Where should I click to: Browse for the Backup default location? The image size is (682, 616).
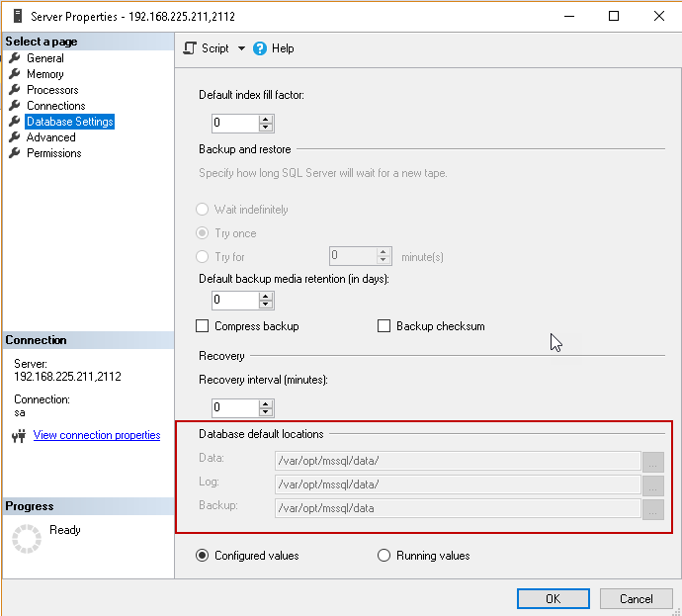point(653,509)
